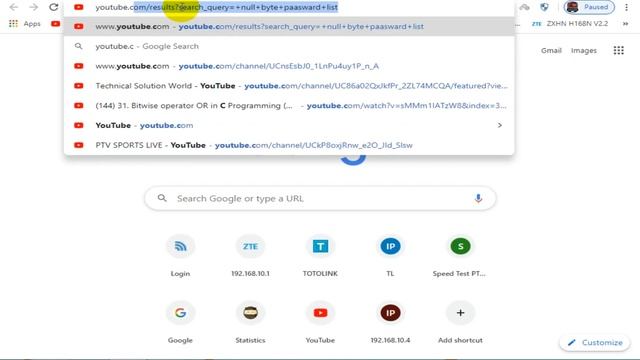Image resolution: width=640 pixels, height=360 pixels.
Task: Open the Login shortcut tile
Action: [180, 256]
